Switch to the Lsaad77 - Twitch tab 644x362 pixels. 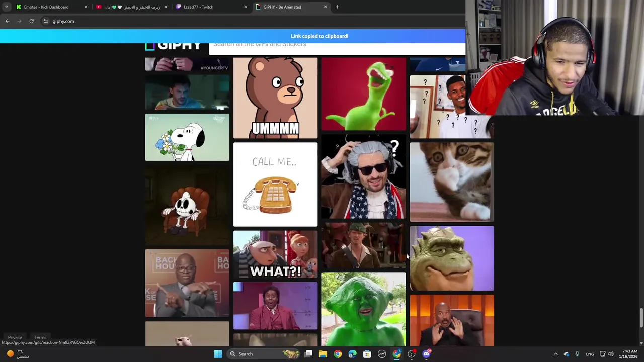click(x=210, y=7)
